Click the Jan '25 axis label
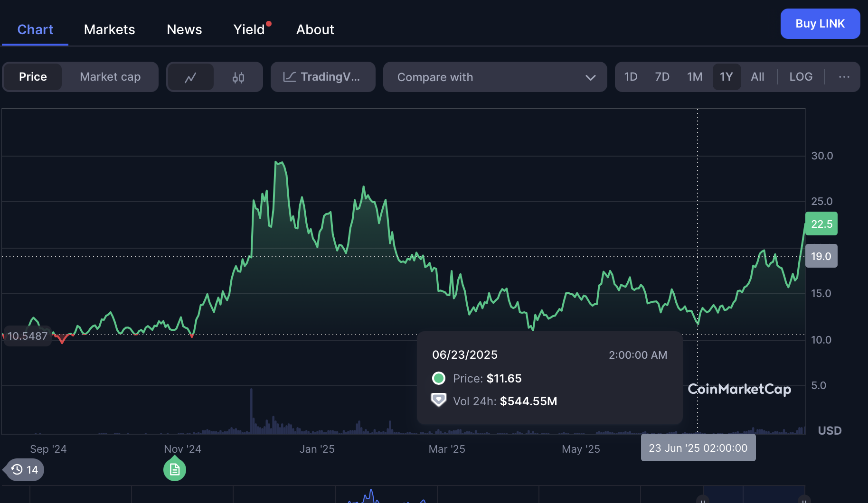This screenshot has width=868, height=503. tap(317, 449)
